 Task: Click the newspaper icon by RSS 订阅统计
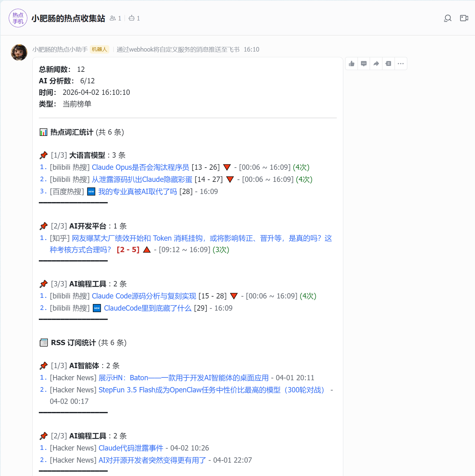click(44, 343)
